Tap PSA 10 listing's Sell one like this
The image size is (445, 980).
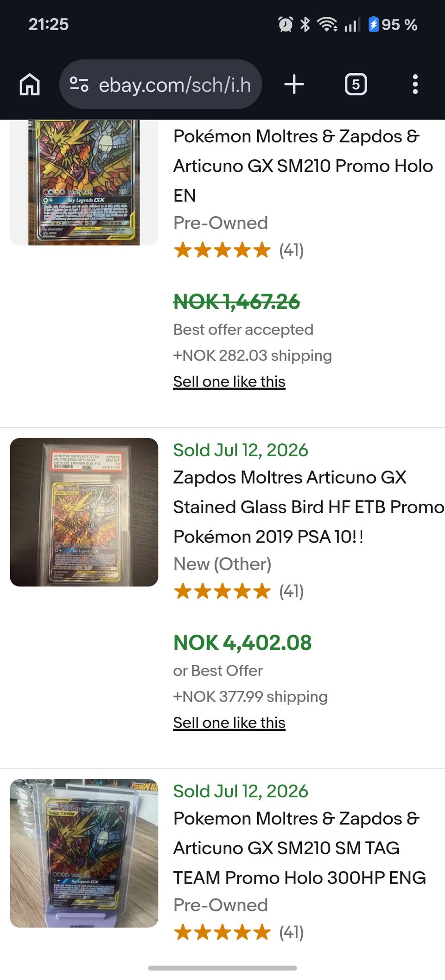coord(229,722)
